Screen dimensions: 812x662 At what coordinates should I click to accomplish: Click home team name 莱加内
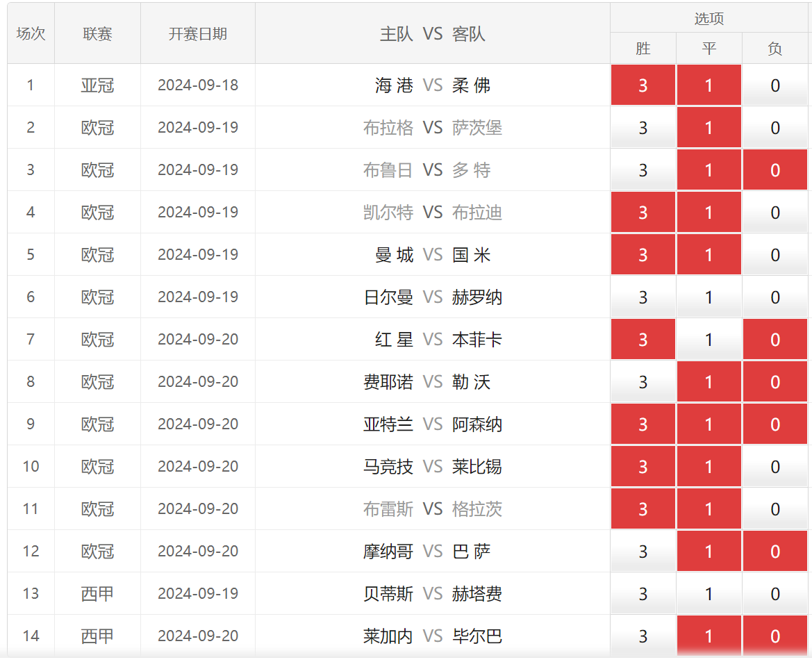388,636
